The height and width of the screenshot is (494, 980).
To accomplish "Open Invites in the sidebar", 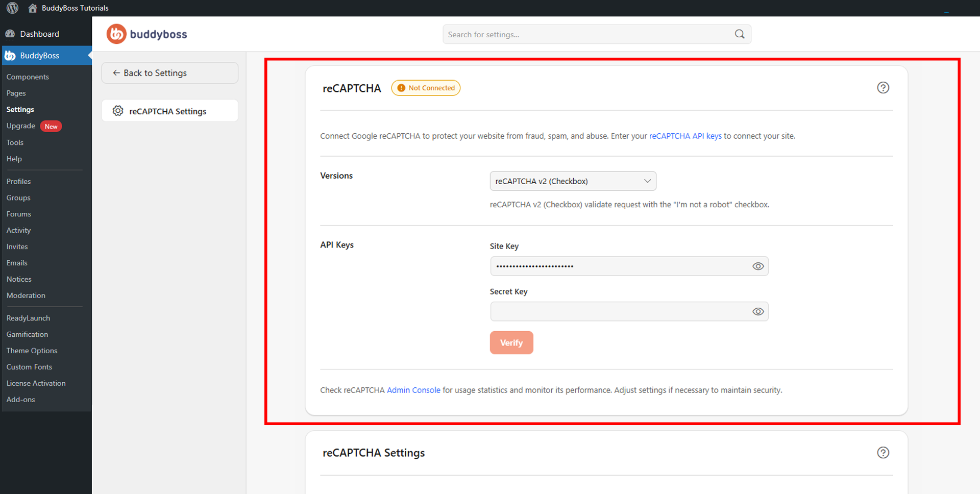I will [17, 246].
